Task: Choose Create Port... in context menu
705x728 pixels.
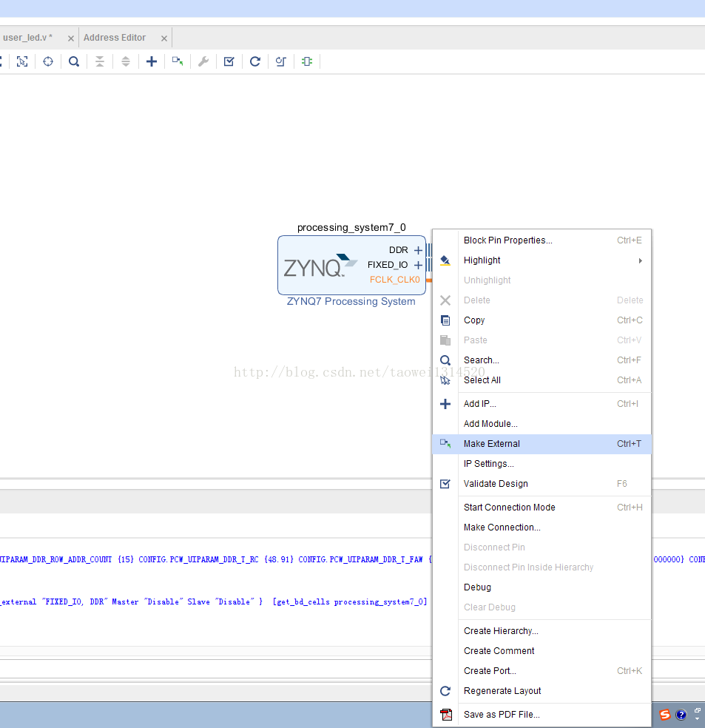Action: (542, 670)
